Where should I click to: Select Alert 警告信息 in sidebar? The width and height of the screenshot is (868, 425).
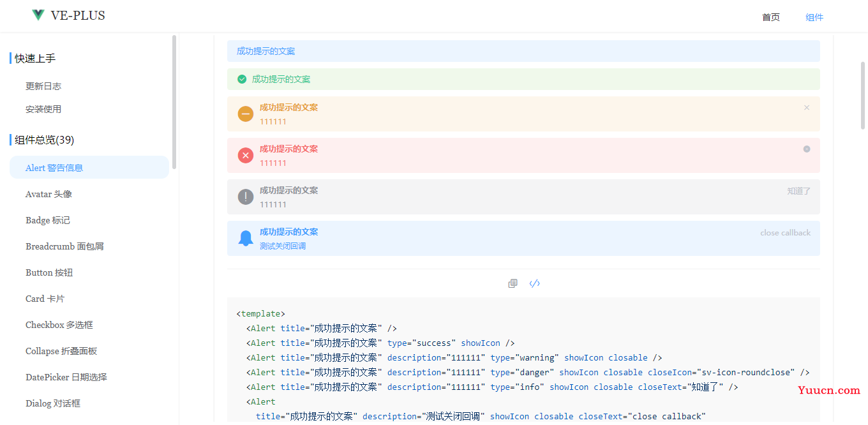click(x=89, y=168)
